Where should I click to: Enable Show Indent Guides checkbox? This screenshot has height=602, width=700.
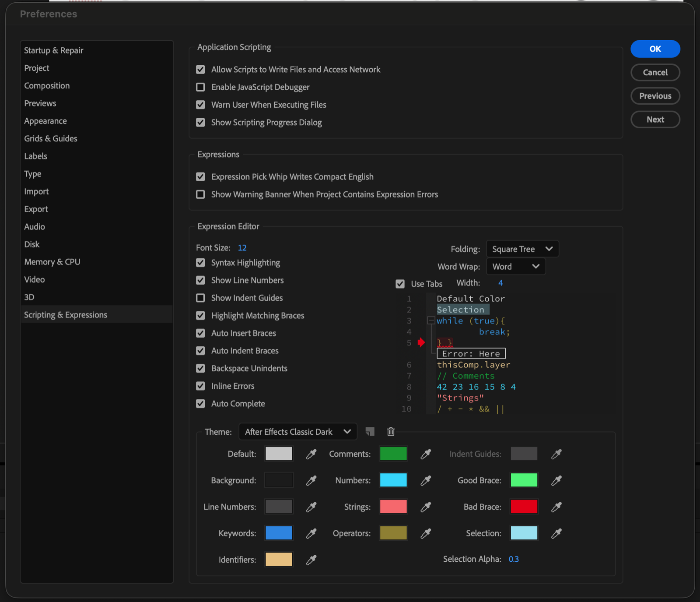click(x=200, y=298)
